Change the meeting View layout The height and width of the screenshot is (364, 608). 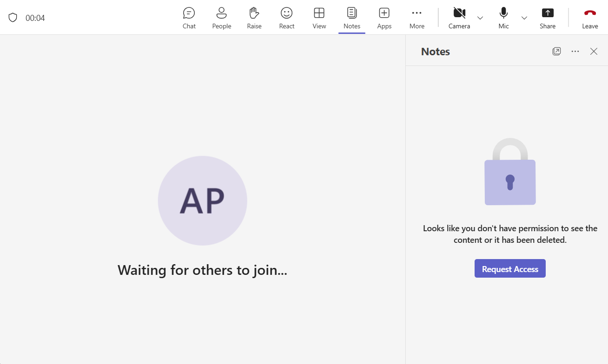pyautogui.click(x=319, y=18)
